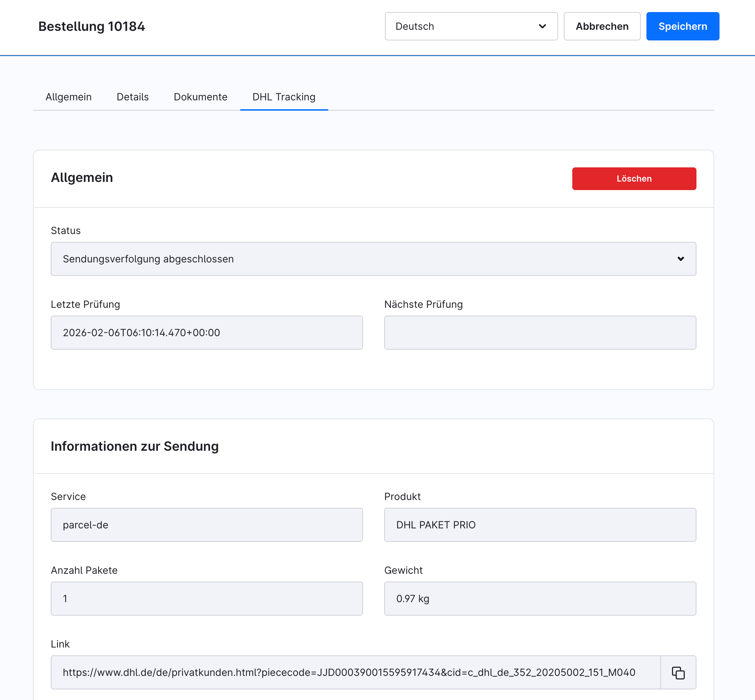755x700 pixels.
Task: Click the Gewicht field 0.97 kg
Action: (540, 599)
